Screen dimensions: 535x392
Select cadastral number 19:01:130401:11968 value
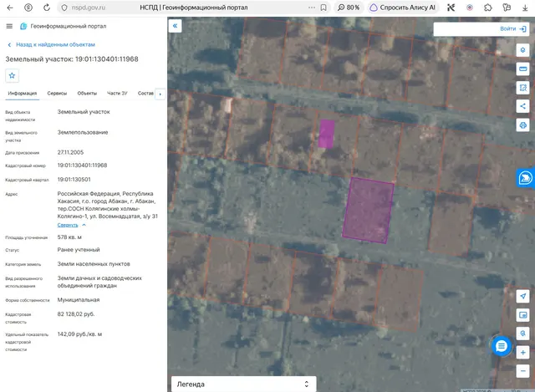coord(82,165)
